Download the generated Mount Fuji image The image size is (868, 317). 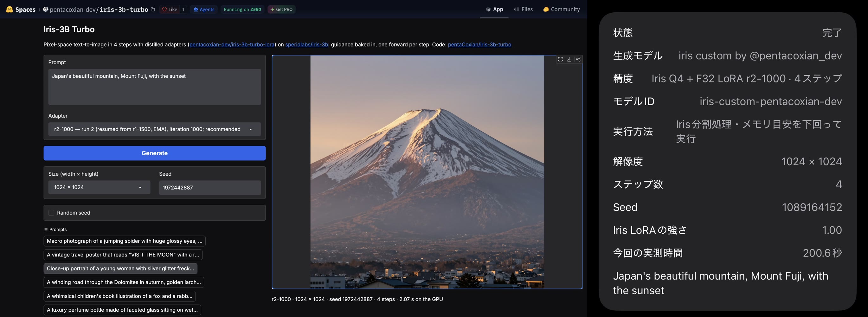(x=569, y=59)
